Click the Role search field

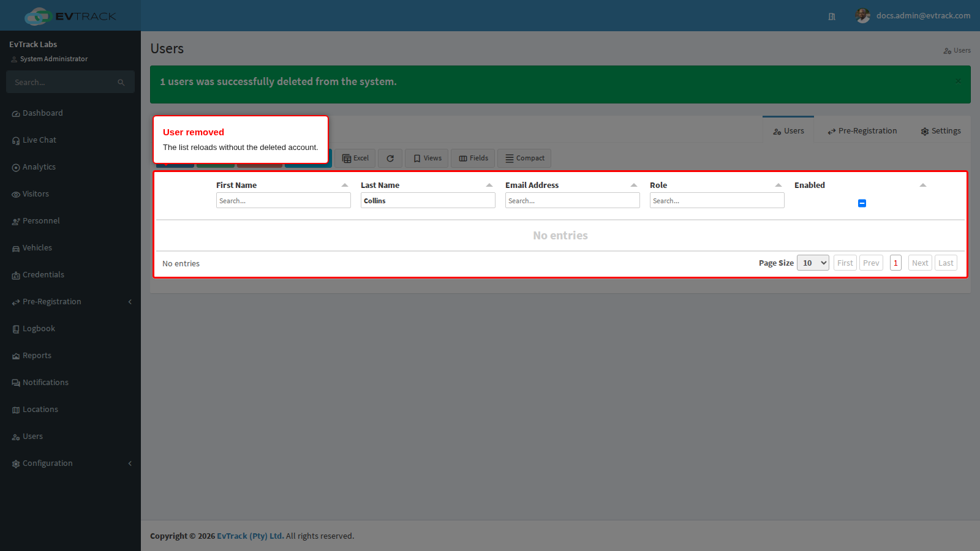coord(717,200)
